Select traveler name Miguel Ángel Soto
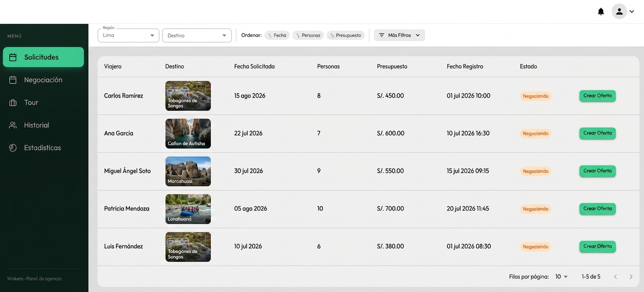 (x=127, y=171)
